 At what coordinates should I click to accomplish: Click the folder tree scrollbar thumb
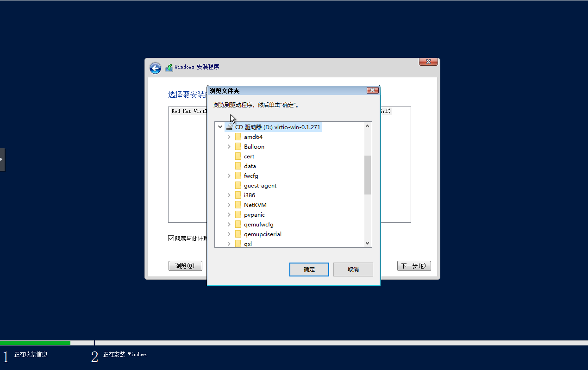point(368,175)
